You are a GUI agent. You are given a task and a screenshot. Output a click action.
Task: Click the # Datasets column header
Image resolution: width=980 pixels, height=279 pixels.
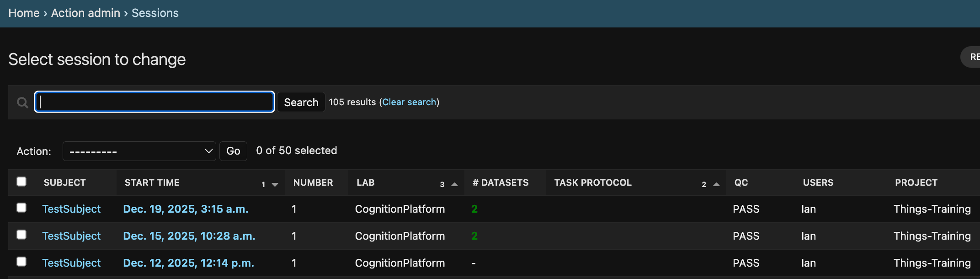(x=501, y=182)
